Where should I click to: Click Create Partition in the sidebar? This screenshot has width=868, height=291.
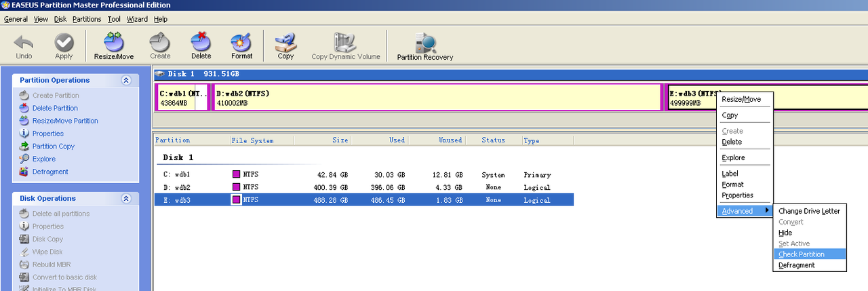[56, 96]
